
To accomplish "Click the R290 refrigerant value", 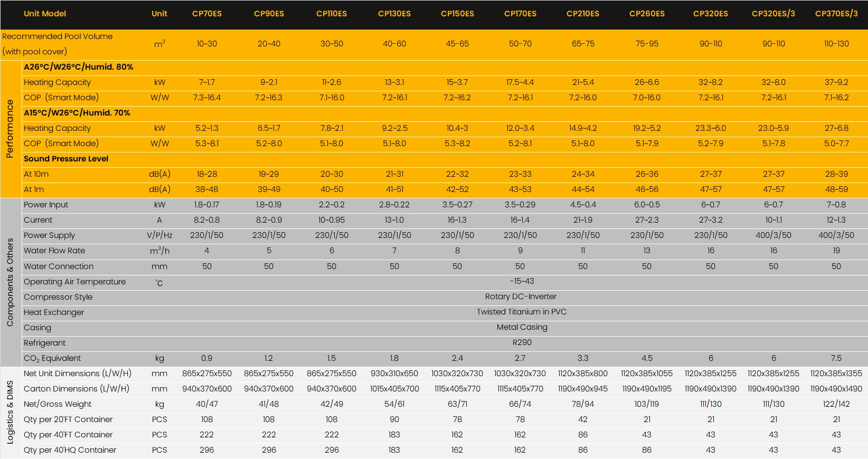I will click(522, 342).
